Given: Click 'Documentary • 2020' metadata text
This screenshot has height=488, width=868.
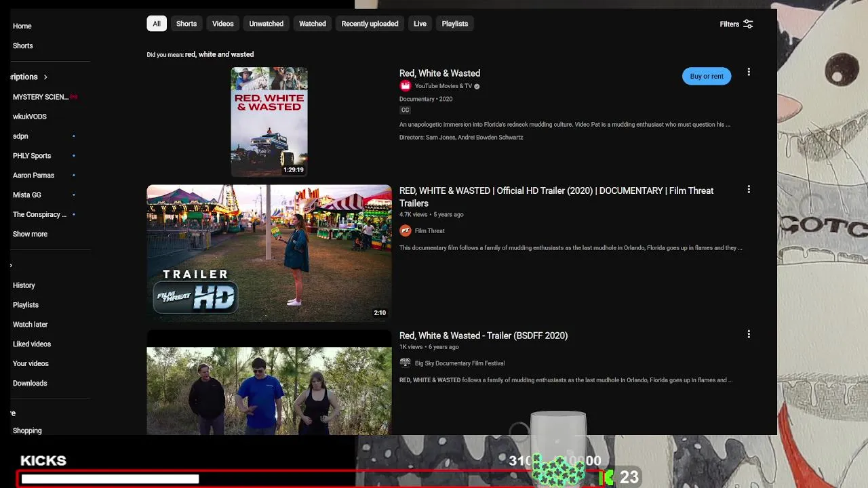Looking at the screenshot, I should pyautogui.click(x=426, y=99).
